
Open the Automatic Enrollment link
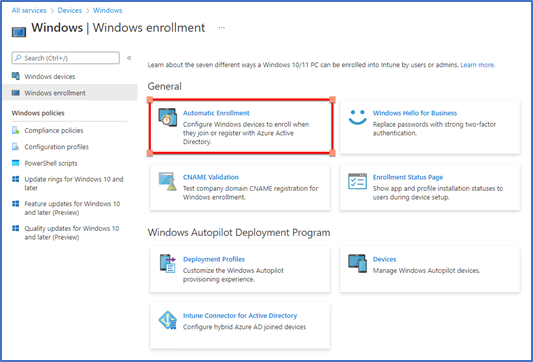[x=216, y=113]
